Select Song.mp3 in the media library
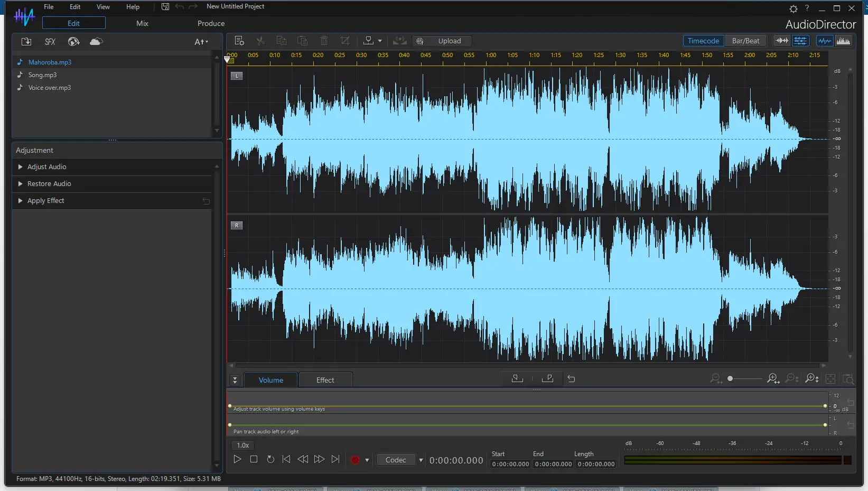Viewport: 868px width, 491px height. click(42, 75)
